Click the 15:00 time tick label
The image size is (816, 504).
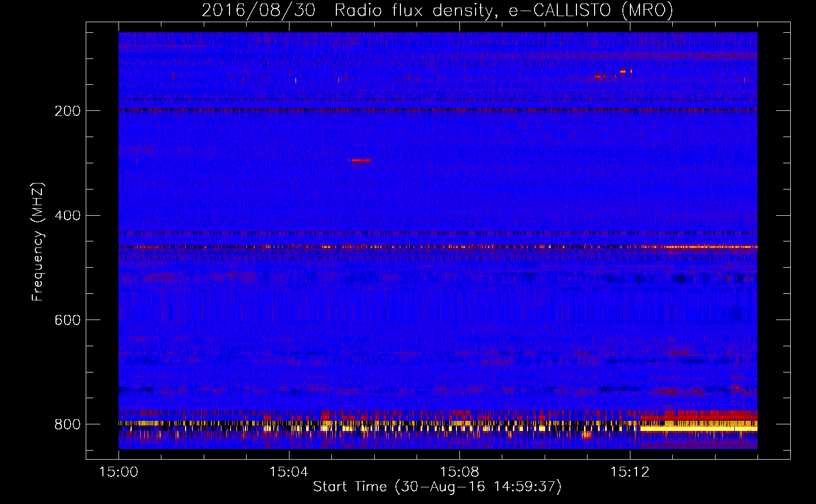coord(119,472)
